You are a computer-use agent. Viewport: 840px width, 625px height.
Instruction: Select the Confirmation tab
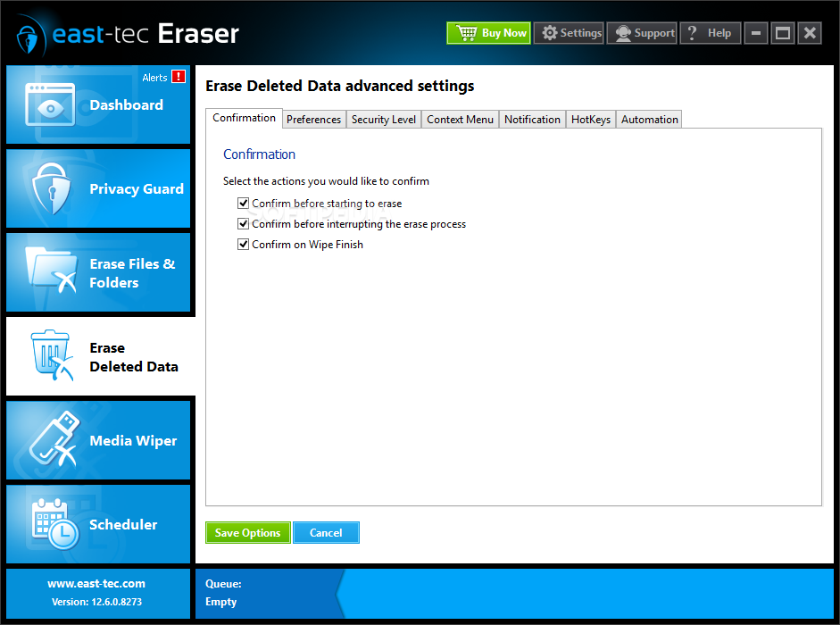(245, 118)
